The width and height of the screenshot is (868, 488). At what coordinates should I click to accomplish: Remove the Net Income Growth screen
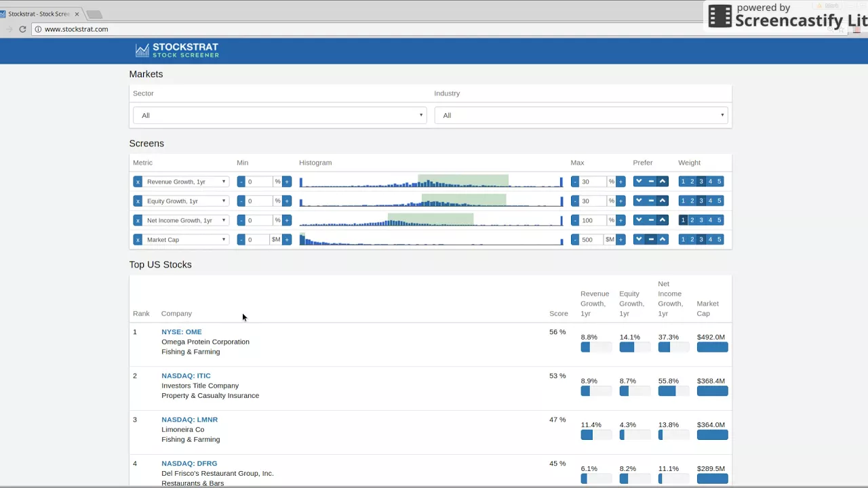point(138,220)
